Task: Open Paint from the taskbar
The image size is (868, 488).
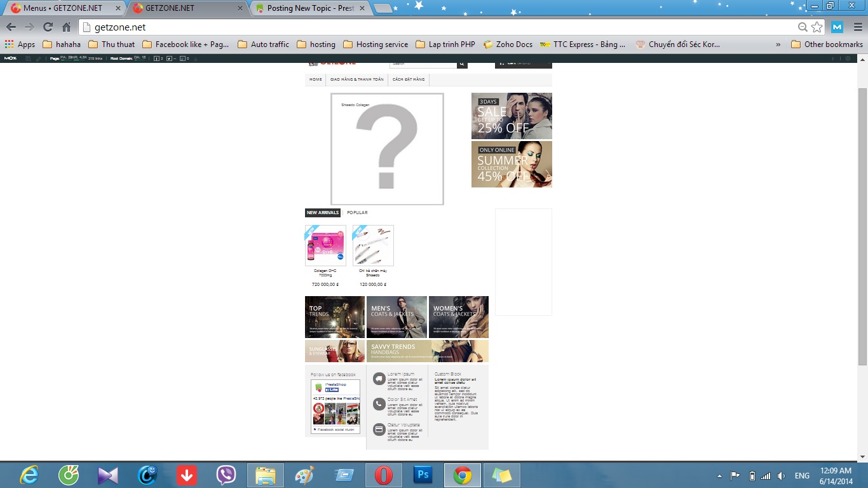Action: point(306,475)
